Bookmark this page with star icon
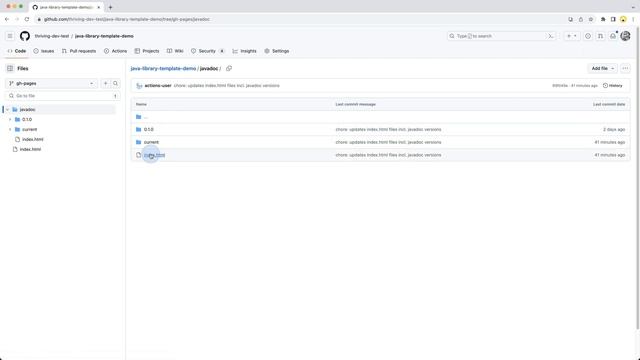This screenshot has width=640, height=360. coord(591,19)
